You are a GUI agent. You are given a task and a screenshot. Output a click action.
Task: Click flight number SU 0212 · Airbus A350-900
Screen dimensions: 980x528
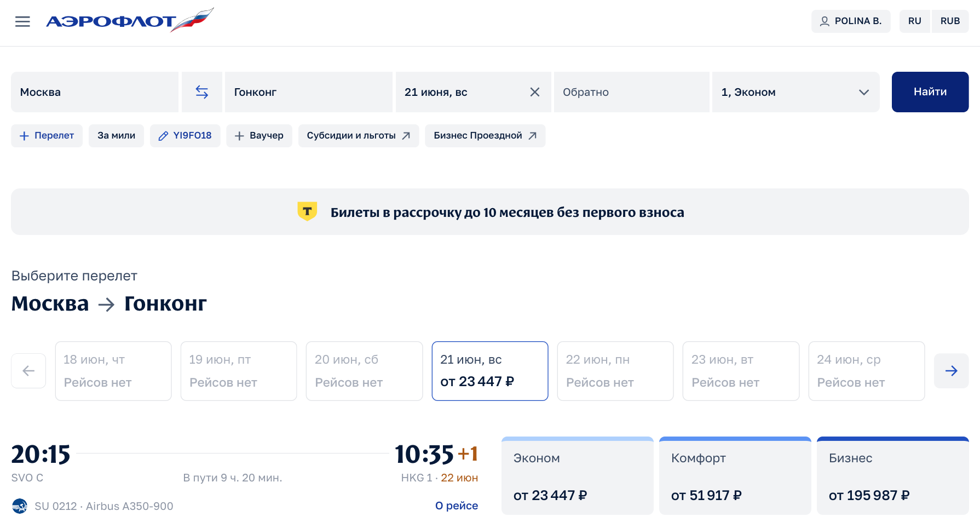point(104,506)
